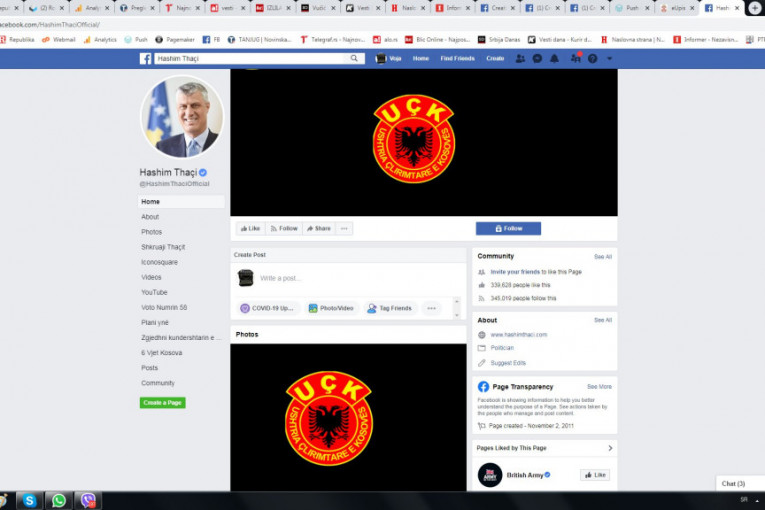Open the About section in sidebar

click(150, 217)
